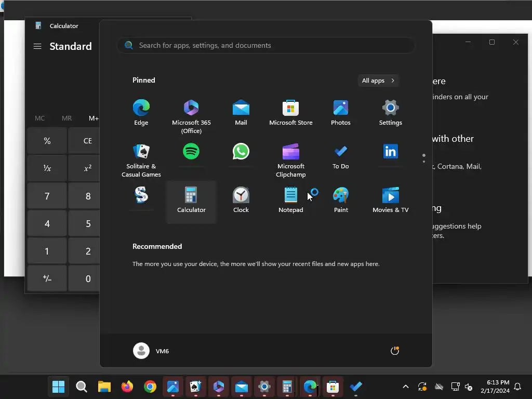Switch to Edge on the taskbar
Screen dimensions: 532x399
coord(310,387)
